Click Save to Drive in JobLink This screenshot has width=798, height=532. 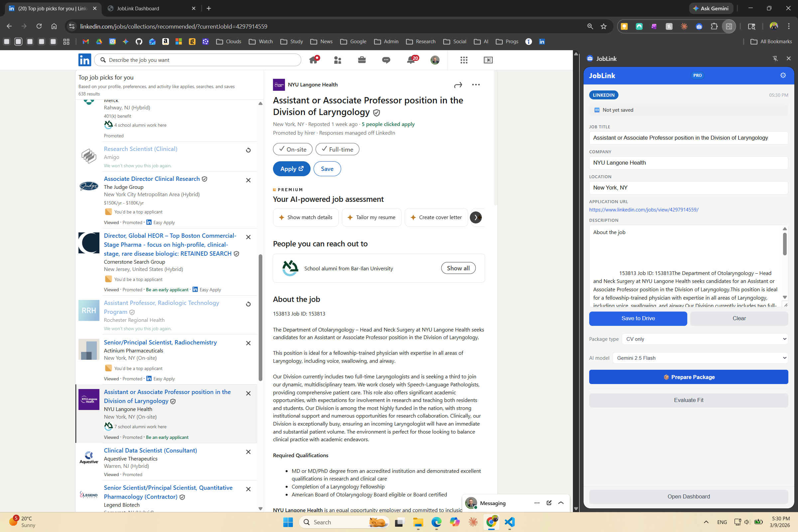(638, 318)
